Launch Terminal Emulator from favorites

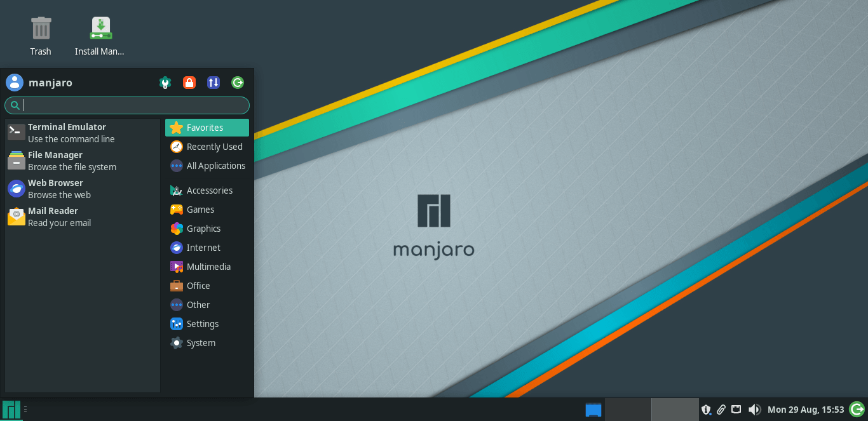[x=83, y=133]
